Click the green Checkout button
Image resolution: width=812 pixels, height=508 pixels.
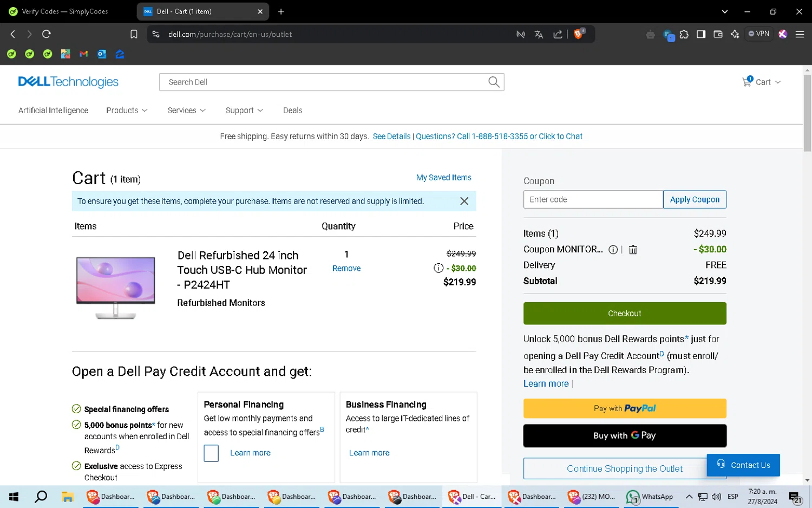point(625,313)
